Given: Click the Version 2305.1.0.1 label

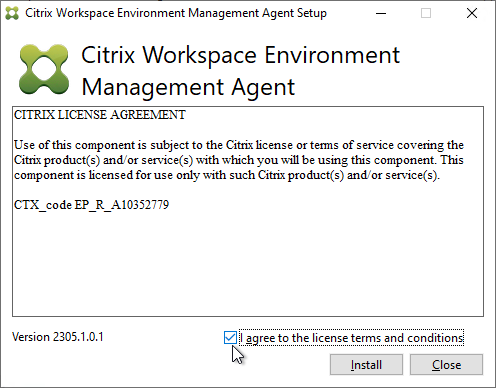Looking at the screenshot, I should pyautogui.click(x=58, y=337).
